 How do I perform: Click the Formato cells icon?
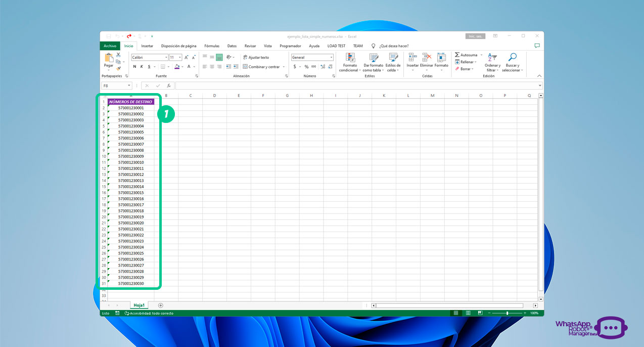[x=441, y=58]
